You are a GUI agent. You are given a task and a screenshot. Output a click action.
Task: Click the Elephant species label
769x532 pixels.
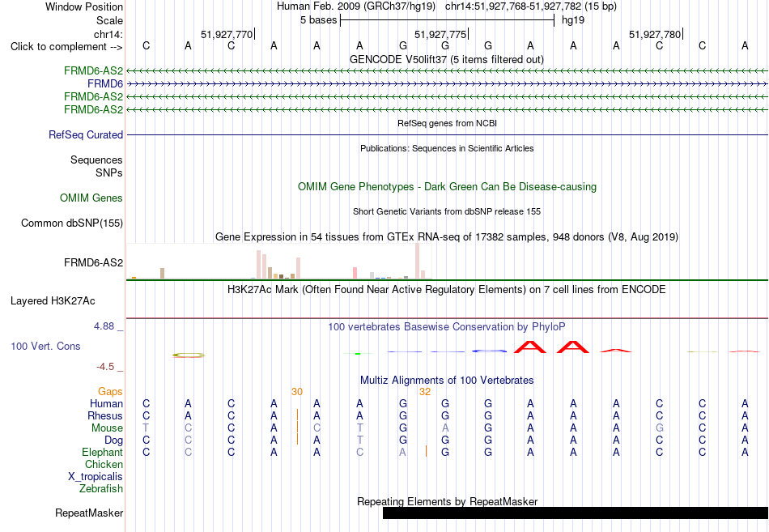click(x=103, y=453)
